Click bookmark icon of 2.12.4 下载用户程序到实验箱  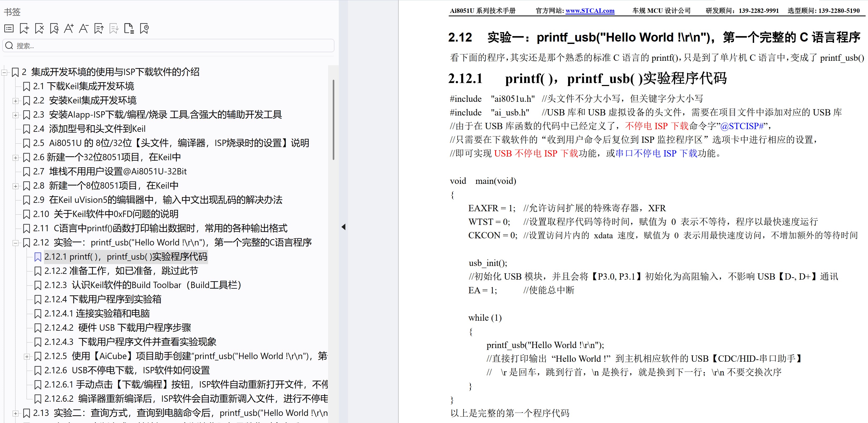click(x=38, y=300)
